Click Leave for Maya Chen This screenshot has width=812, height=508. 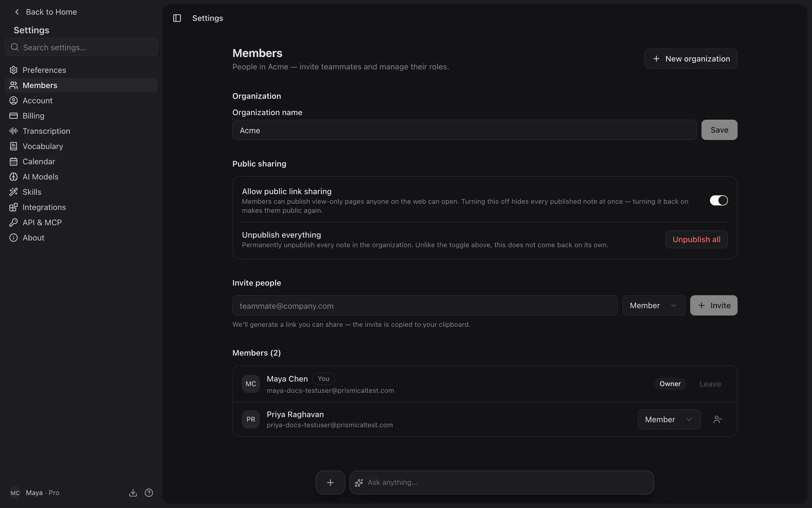pyautogui.click(x=710, y=384)
